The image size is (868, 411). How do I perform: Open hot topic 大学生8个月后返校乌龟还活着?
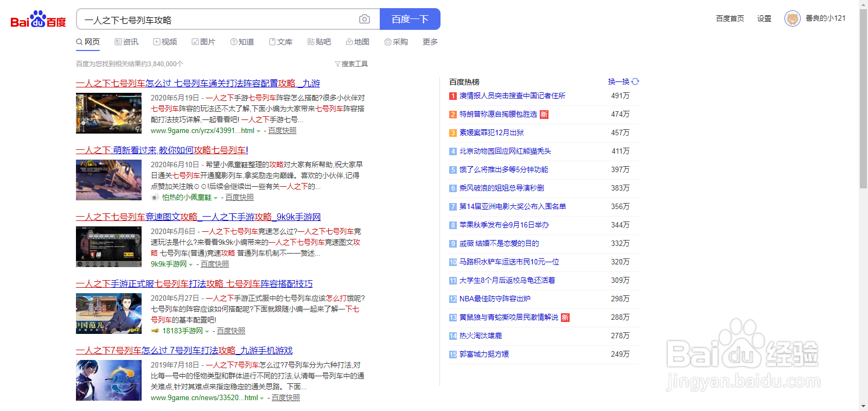507,280
